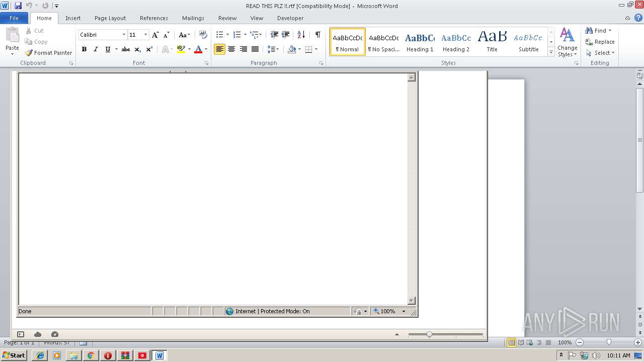Switch to the References tab
The image size is (644, 362).
154,18
